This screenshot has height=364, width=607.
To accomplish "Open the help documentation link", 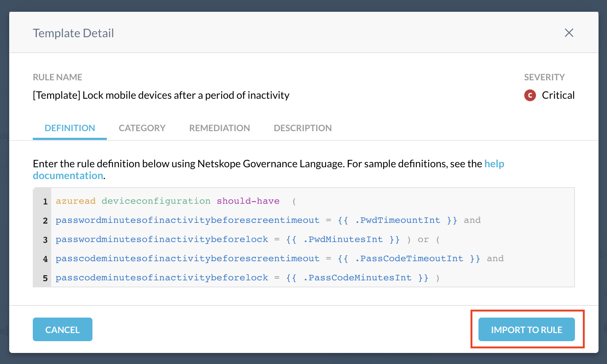I will pos(494,164).
